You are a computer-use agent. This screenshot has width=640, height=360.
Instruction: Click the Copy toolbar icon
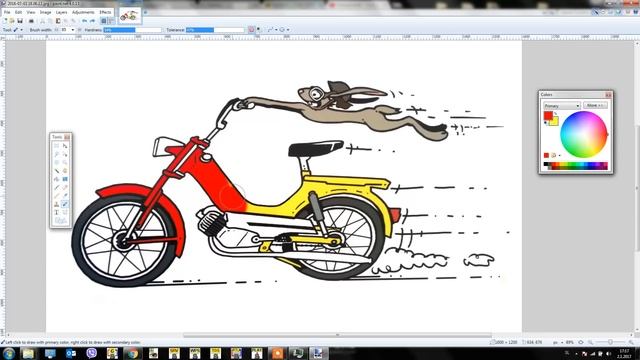click(x=50, y=21)
